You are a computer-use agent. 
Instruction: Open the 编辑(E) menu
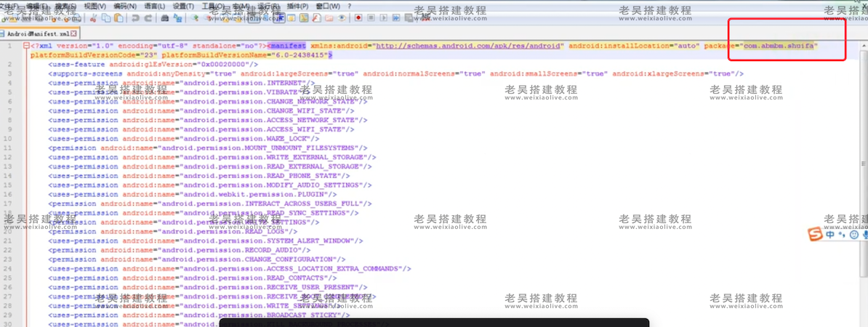36,6
